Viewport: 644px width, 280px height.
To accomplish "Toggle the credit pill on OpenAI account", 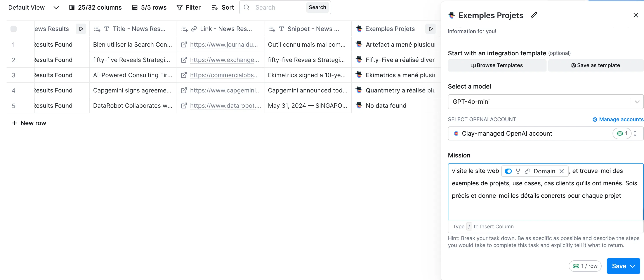I will 622,133.
